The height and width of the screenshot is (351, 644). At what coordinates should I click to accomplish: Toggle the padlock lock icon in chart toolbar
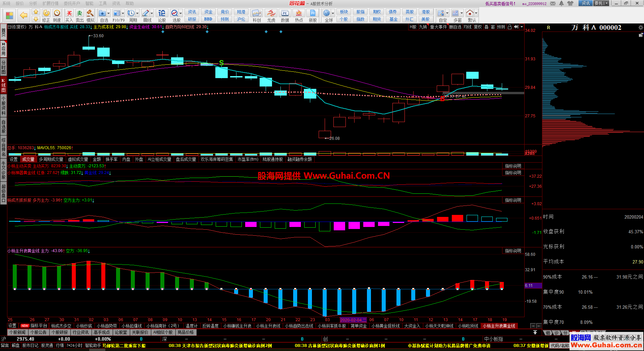click(x=509, y=27)
